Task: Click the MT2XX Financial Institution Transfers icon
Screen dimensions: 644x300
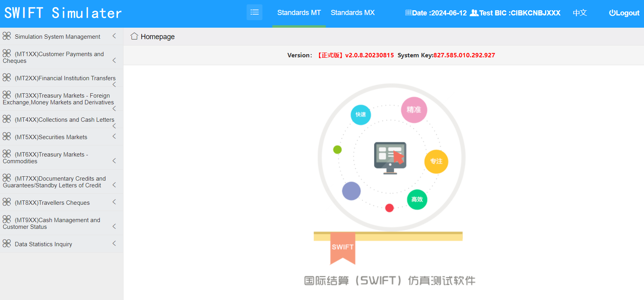Action: point(7,77)
